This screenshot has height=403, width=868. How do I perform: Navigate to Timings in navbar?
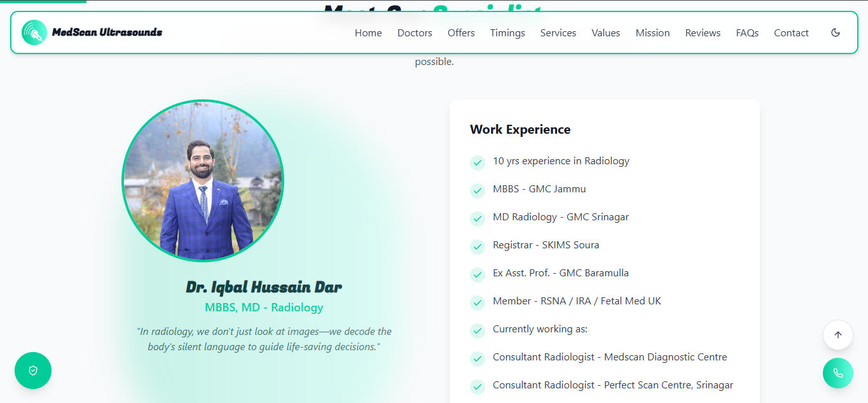click(507, 33)
